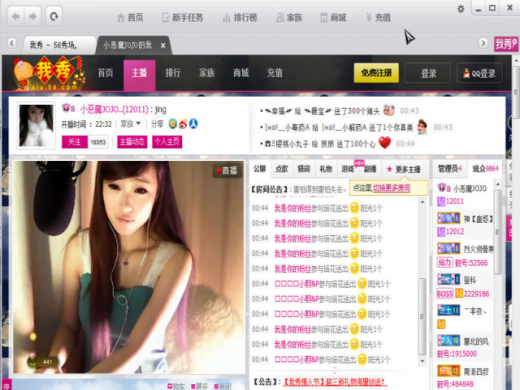Screen dimensions: 520x390
Task: Open the 首页 home item in top toolbar
Action: point(130,17)
